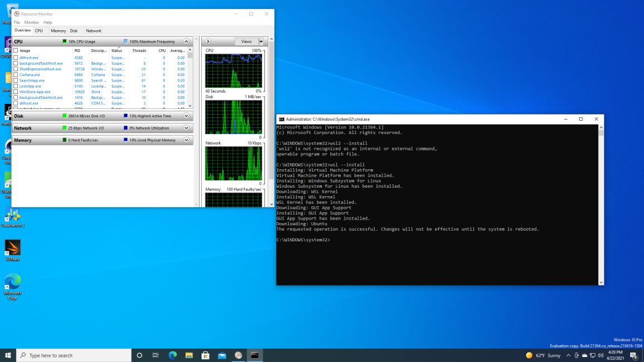
Task: Open the volume control in the tray
Action: 601,355
